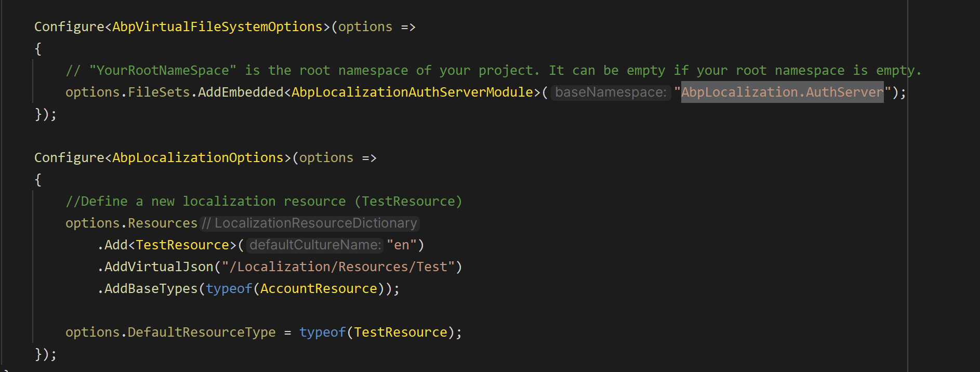The width and height of the screenshot is (980, 372).
Task: Click the AbpLocalizationAuthServerModule type argument
Action: [x=412, y=92]
